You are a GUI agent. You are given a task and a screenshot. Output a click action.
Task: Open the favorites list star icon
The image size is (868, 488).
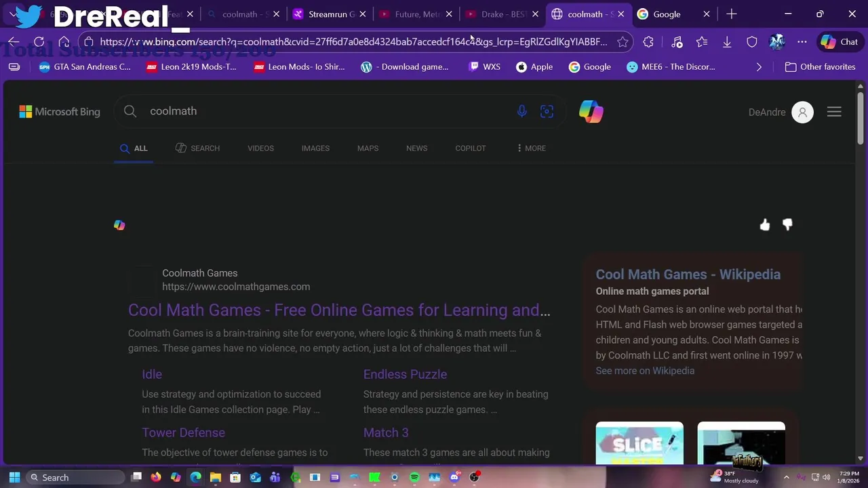point(702,42)
